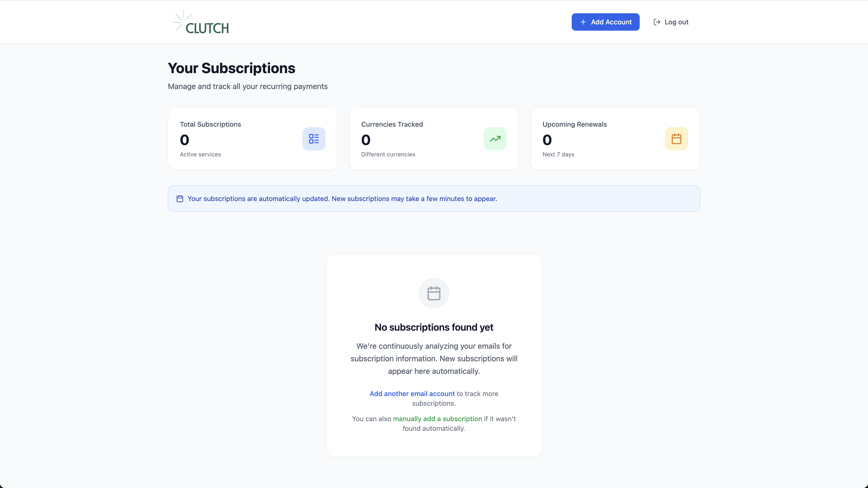Click the 'No subscriptions found yet' heading
Screen dimensions: 868x488
click(434, 327)
